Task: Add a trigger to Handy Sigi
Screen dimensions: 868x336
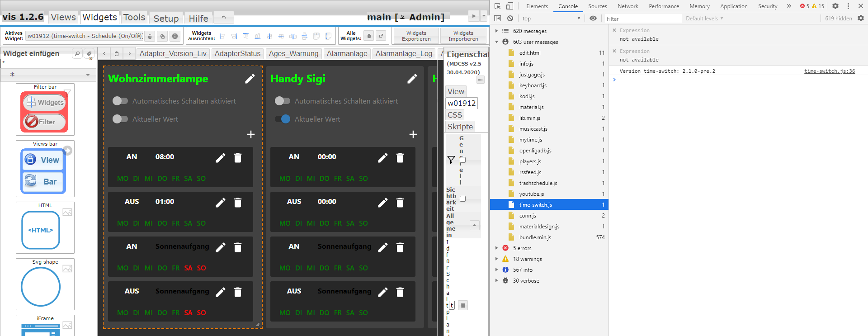Action: [x=413, y=134]
